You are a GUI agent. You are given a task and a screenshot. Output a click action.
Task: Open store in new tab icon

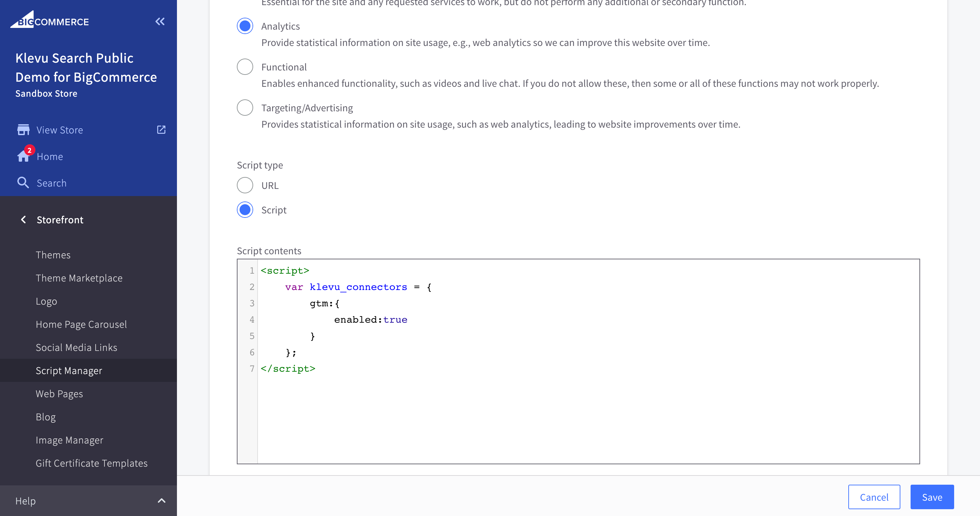coord(161,130)
